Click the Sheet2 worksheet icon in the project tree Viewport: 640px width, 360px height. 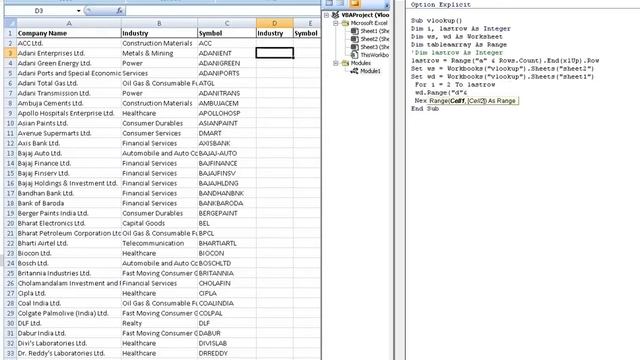tap(355, 39)
